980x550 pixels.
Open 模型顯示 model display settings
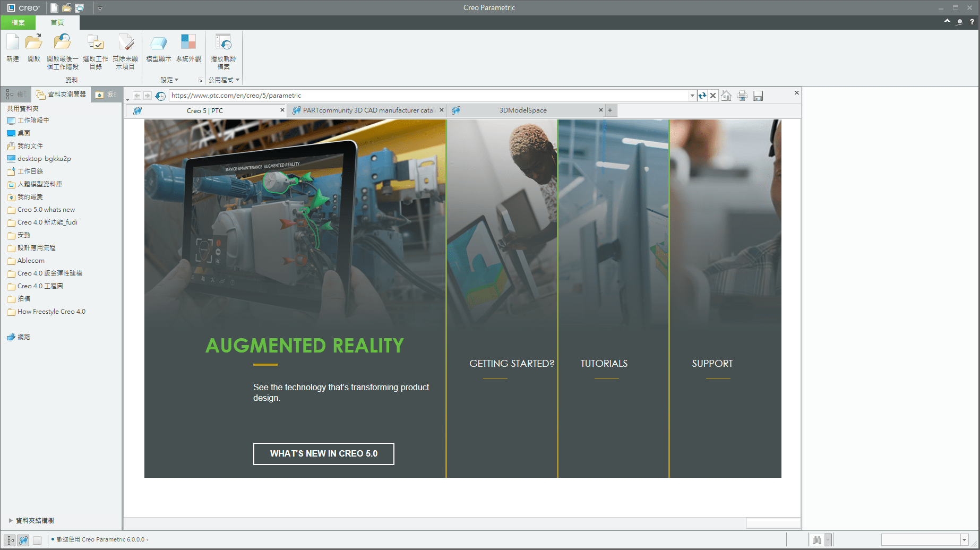[159, 48]
